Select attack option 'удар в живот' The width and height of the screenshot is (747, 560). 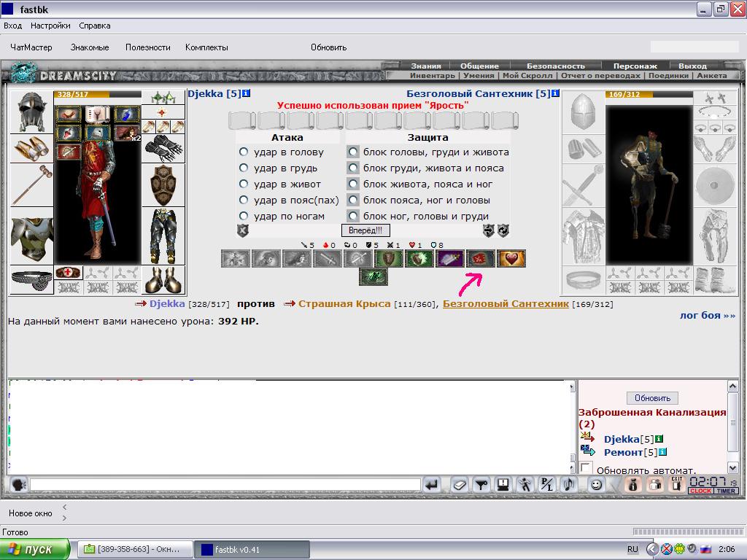(x=244, y=184)
